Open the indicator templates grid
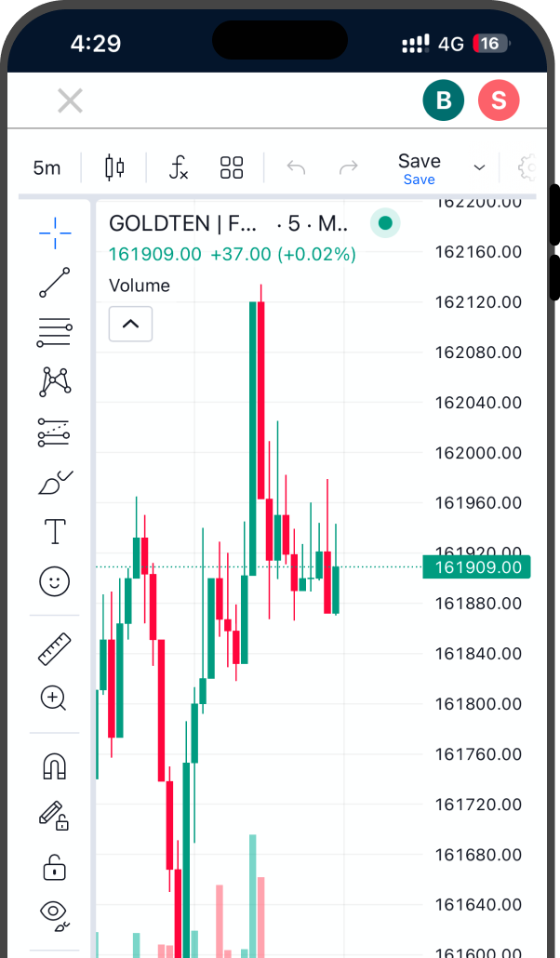This screenshot has width=560, height=958. 232,167
